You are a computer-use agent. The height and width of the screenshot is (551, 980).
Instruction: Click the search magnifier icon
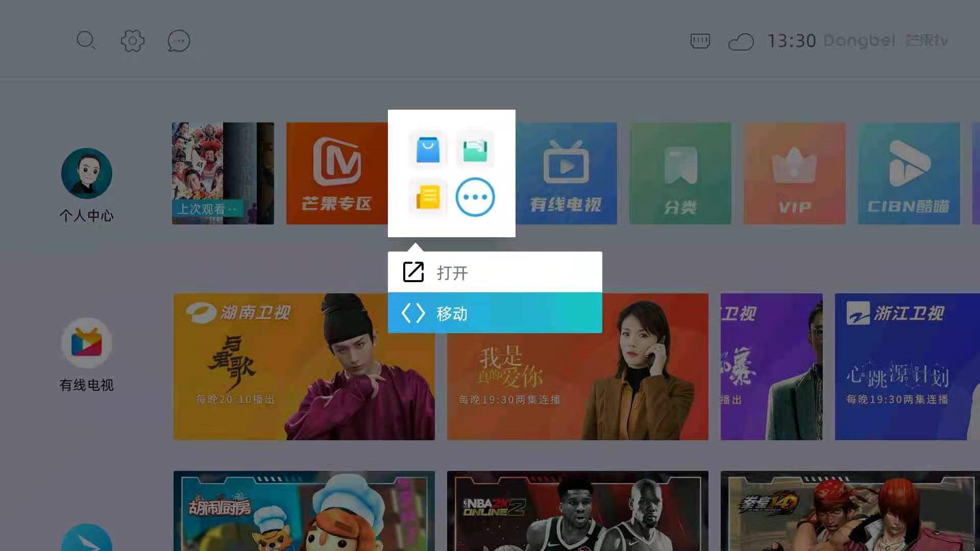tap(86, 40)
